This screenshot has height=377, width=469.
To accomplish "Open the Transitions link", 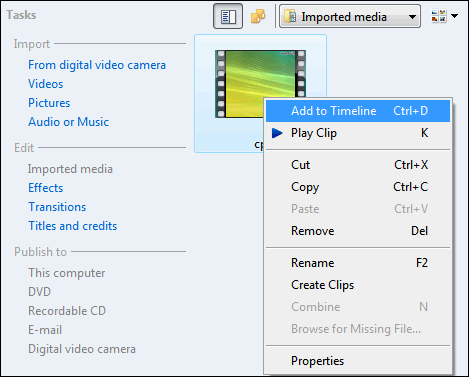I will point(57,207).
